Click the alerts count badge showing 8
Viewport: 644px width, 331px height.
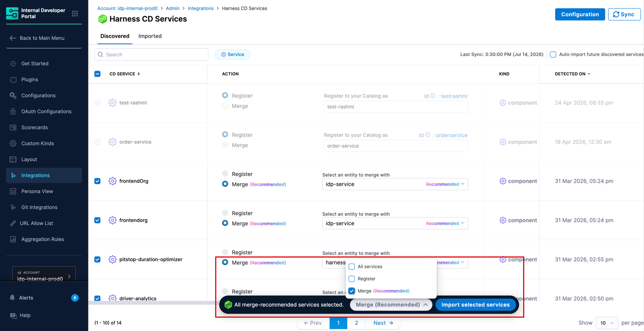[75, 298]
